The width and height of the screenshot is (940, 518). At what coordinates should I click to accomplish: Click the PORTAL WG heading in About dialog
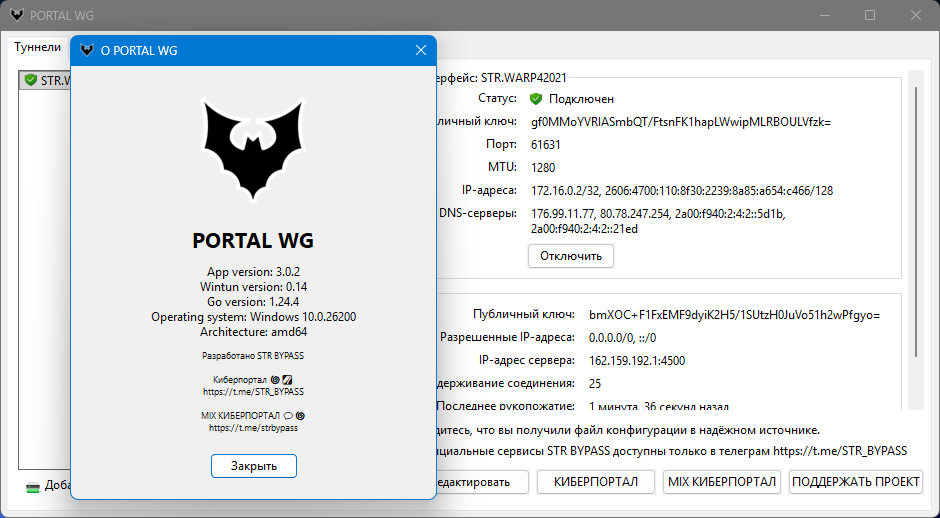click(x=253, y=240)
